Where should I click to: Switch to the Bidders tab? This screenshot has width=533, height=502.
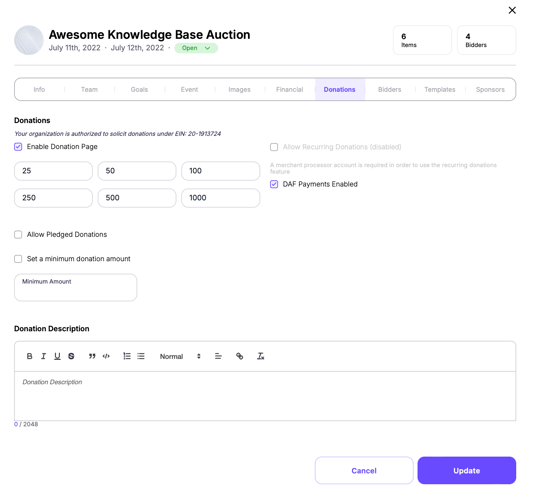click(390, 89)
